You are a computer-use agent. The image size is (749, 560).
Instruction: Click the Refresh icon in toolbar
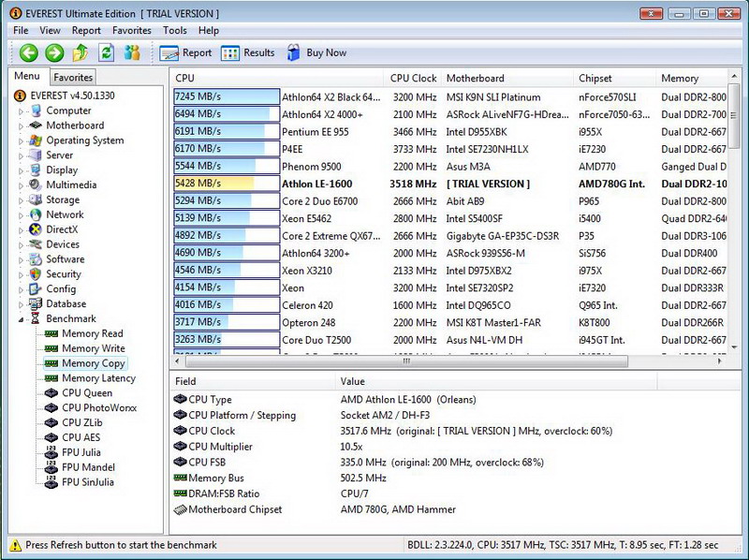point(106,52)
